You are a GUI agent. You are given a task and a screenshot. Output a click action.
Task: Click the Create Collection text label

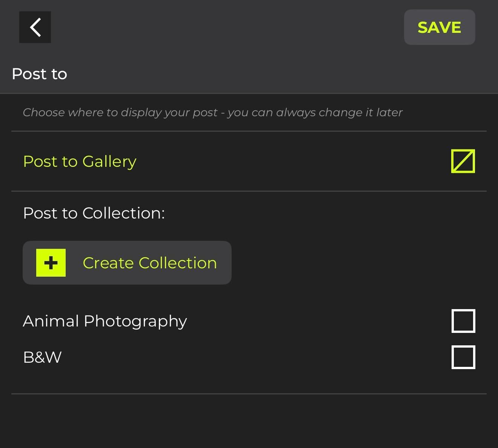[150, 263]
